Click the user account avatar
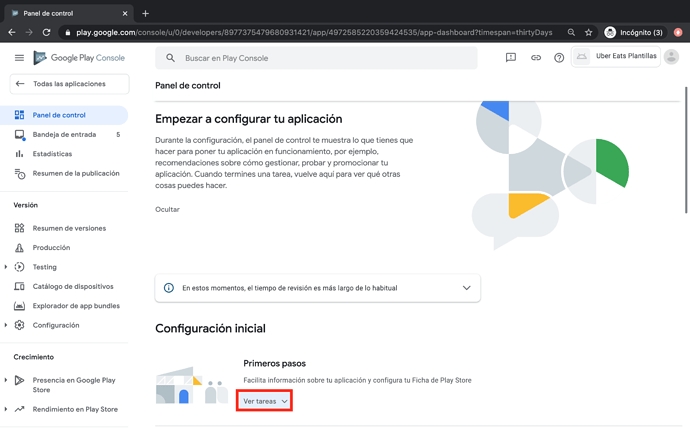Screen dimensions: 690x431 (671, 57)
